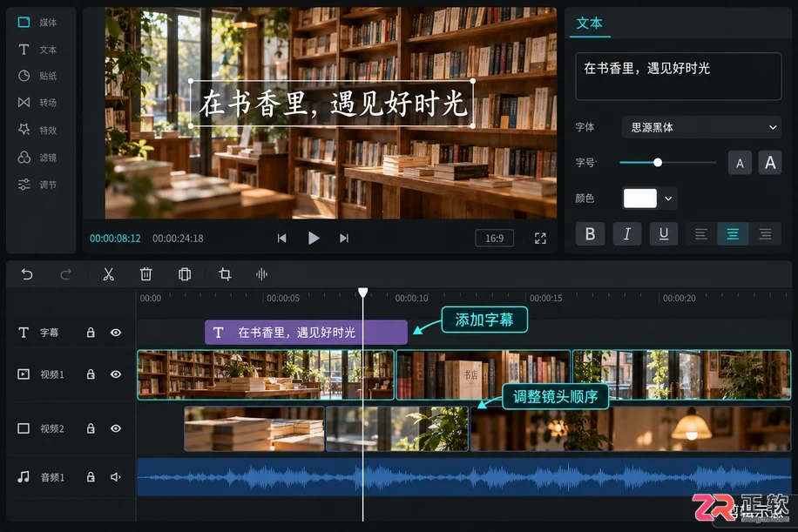
Task: Click the current timecode 00:00:08:12
Action: (x=115, y=238)
